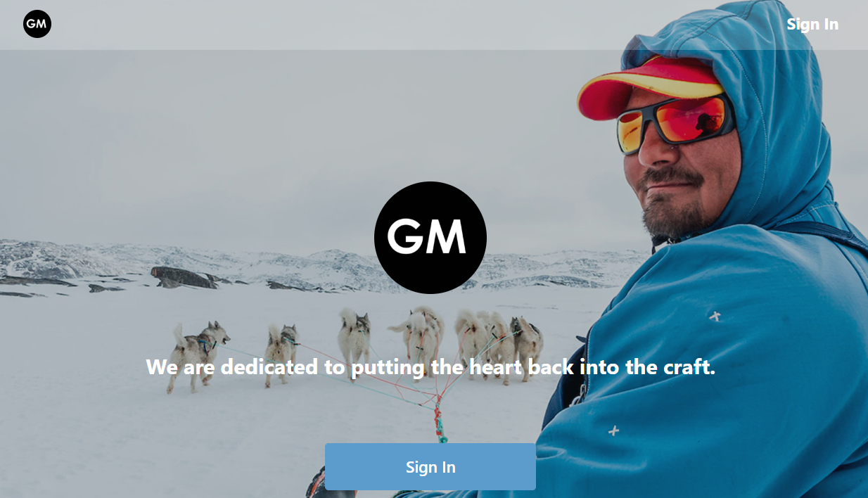Click the leftmost sled dog in photo
Screen dimensions: 868x498
199,354
